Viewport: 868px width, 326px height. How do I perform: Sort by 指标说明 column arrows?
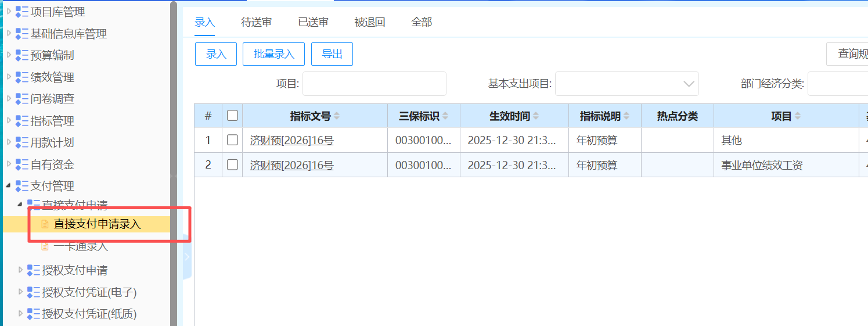click(626, 116)
